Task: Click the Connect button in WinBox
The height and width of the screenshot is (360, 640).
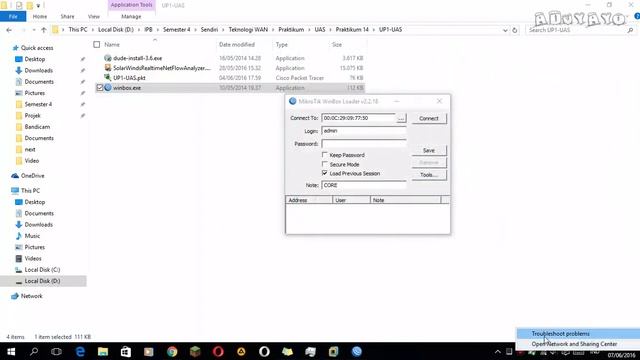Action: click(x=429, y=118)
